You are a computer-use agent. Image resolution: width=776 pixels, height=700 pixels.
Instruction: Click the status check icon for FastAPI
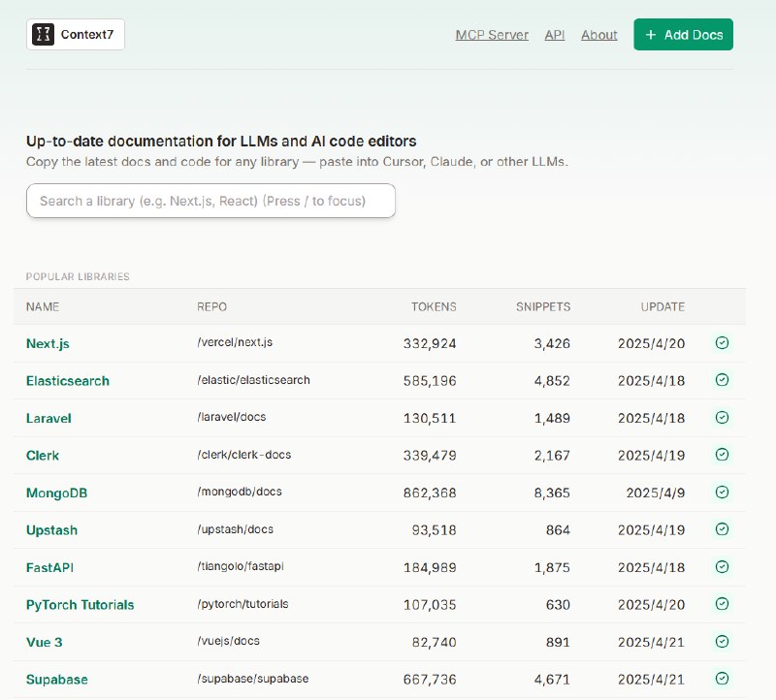tap(722, 567)
